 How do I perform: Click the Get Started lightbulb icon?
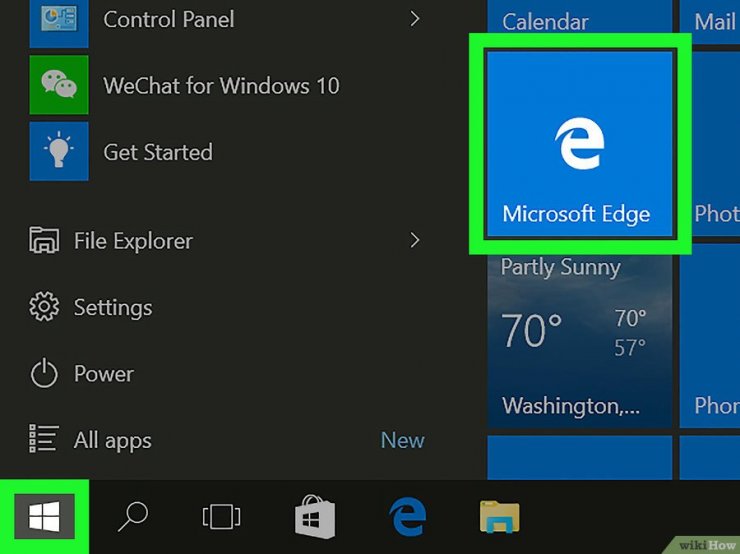point(59,151)
